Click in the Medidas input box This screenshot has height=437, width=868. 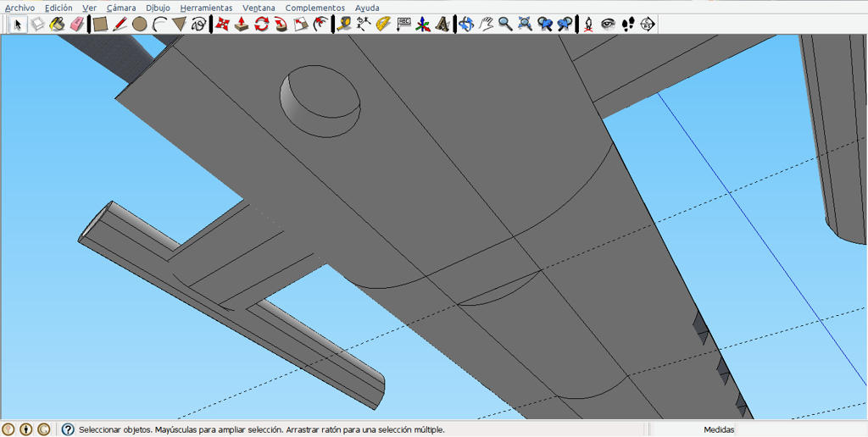(802, 429)
